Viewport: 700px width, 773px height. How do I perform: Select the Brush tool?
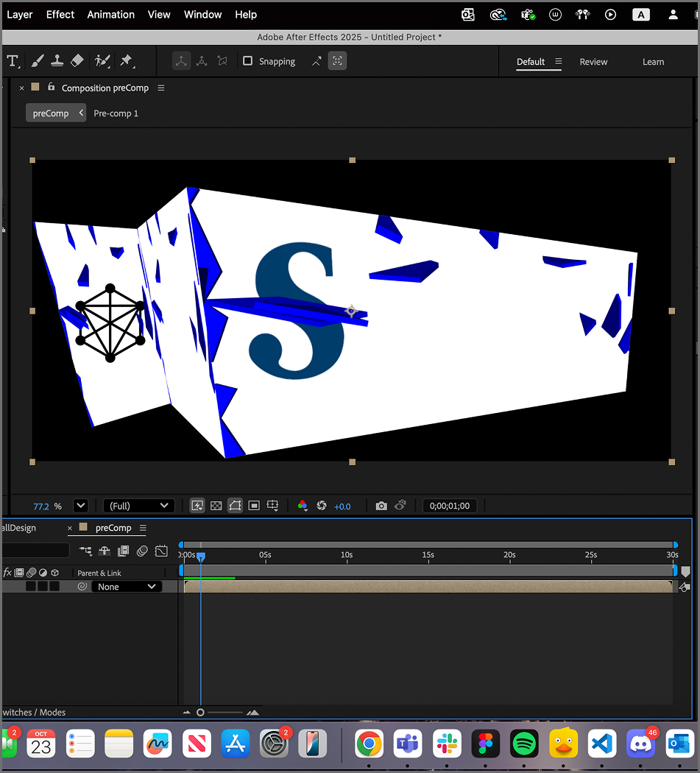38,61
